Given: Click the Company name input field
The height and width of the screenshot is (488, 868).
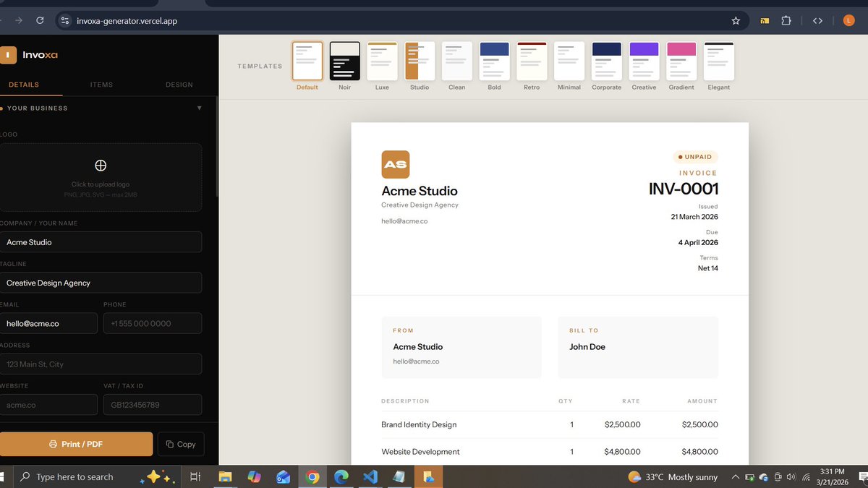Looking at the screenshot, I should (x=101, y=242).
